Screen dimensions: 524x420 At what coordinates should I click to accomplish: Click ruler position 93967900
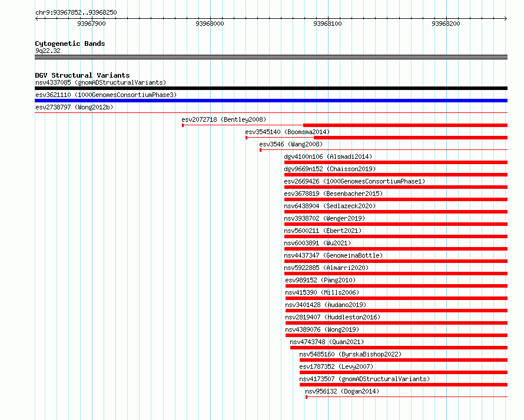(91, 24)
